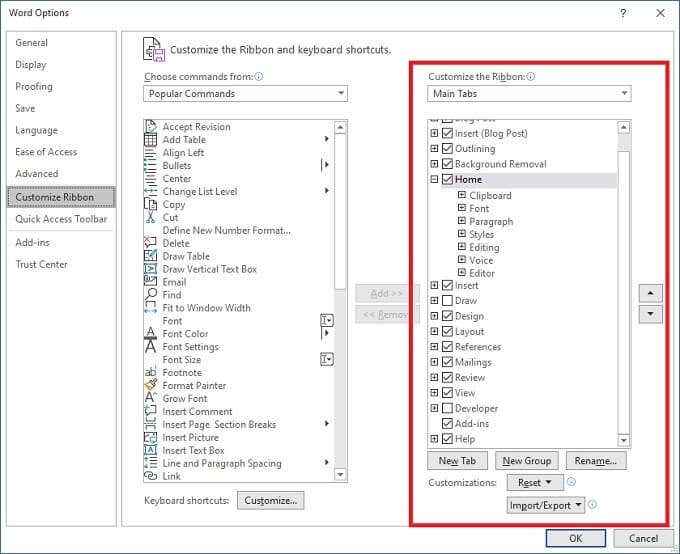Expand the Insert tab node
680x554 pixels.
(434, 285)
